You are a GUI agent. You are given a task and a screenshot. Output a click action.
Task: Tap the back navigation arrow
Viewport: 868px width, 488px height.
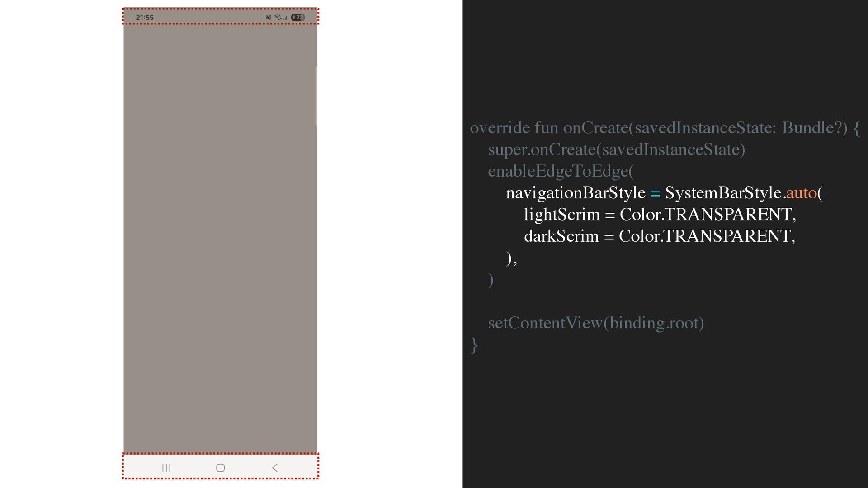coord(274,468)
